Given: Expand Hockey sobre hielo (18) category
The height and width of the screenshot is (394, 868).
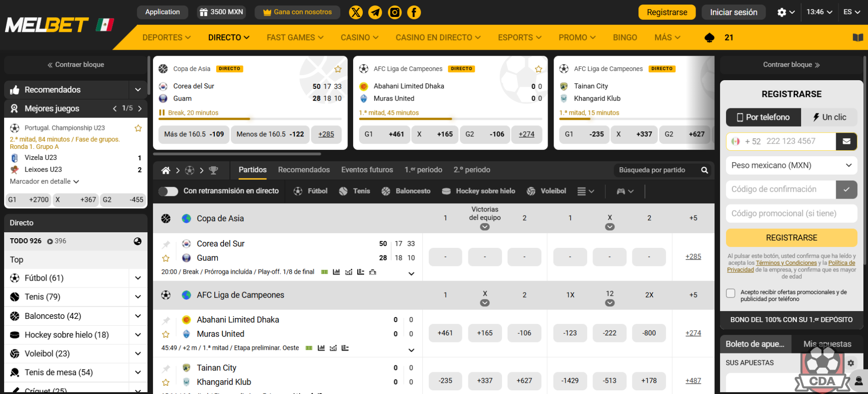Looking at the screenshot, I should click(x=138, y=335).
